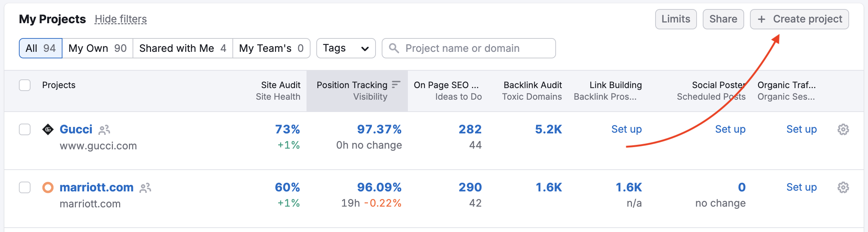This screenshot has height=232, width=868.
Task: Open marriott.com On Page SEO 290 ideas
Action: pos(470,187)
